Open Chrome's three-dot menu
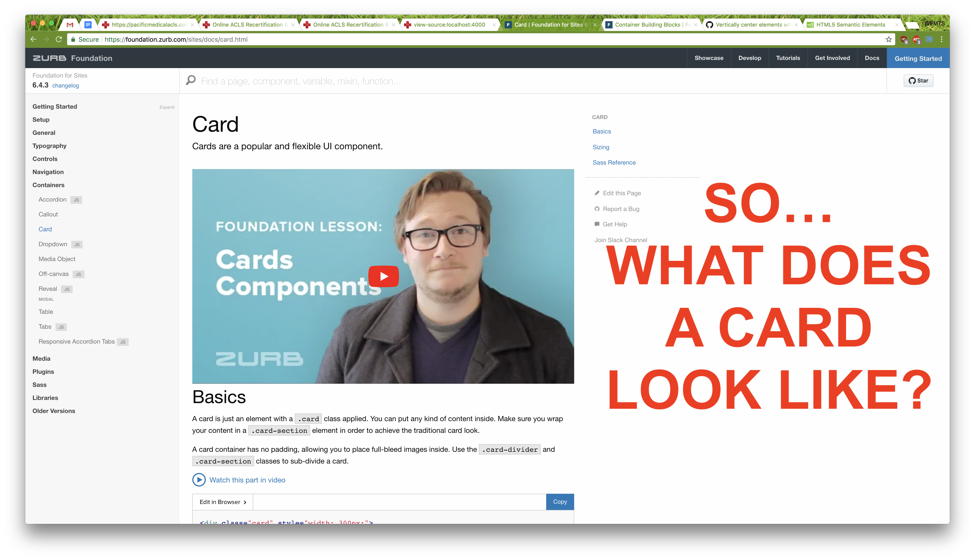 (x=942, y=39)
